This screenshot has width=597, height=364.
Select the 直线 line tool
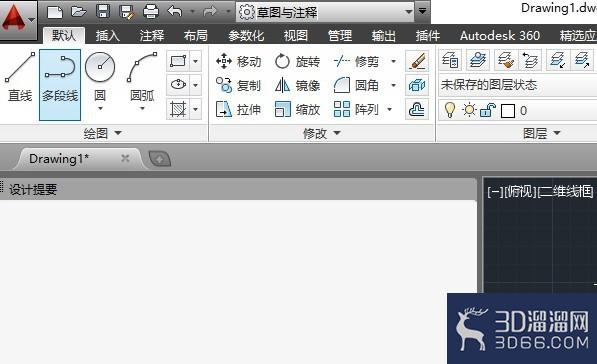point(20,77)
